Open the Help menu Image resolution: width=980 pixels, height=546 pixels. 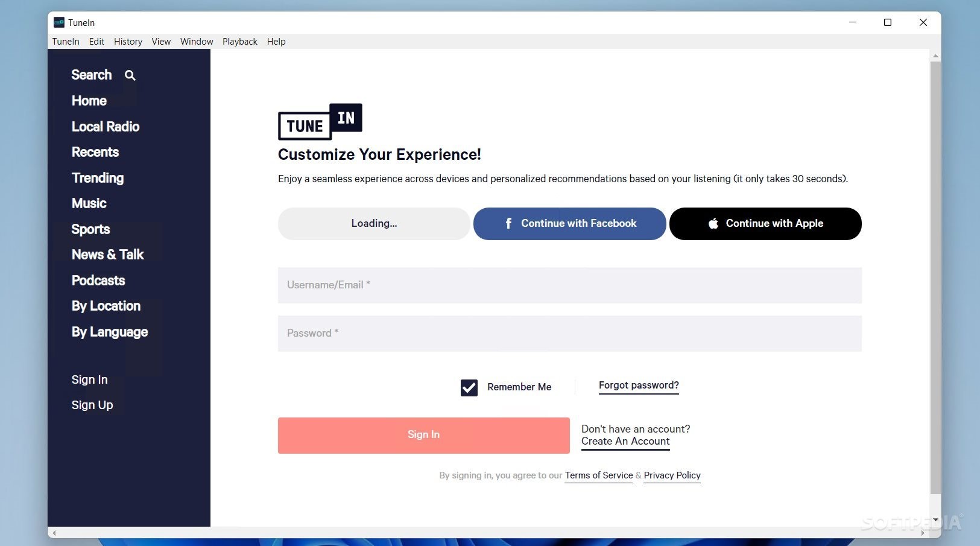(x=276, y=42)
